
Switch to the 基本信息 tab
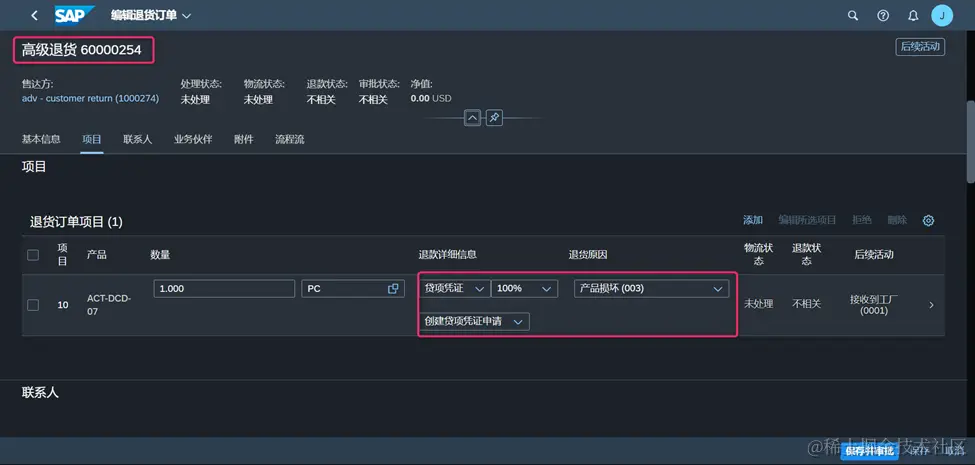41,139
